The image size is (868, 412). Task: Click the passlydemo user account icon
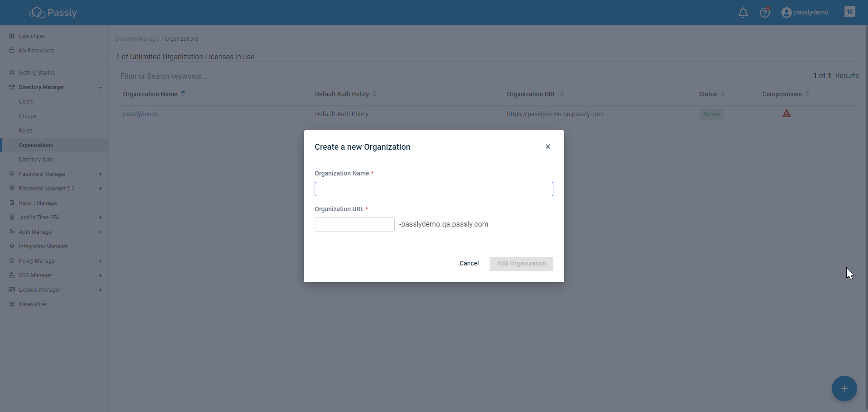tap(786, 13)
